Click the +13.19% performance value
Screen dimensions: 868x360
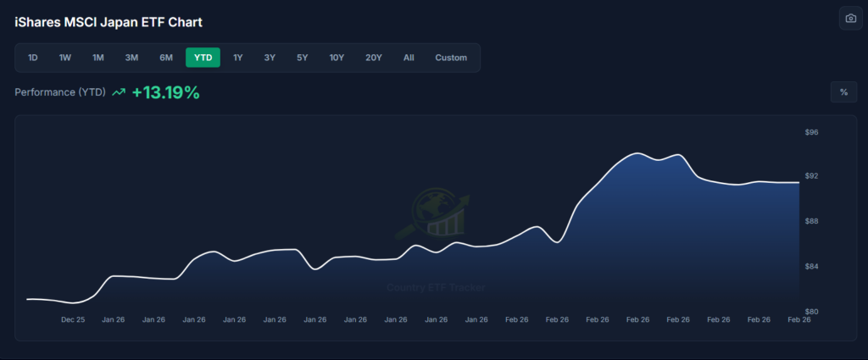[x=165, y=92]
